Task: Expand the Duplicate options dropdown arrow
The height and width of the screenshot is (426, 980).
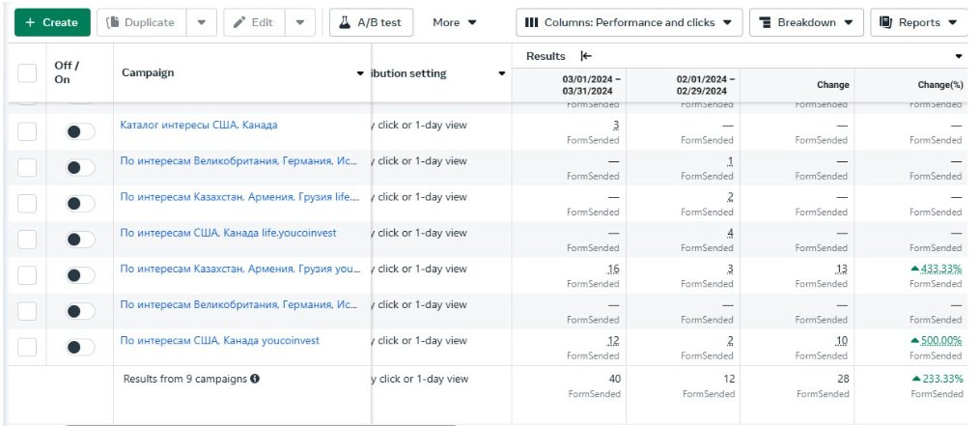Action: 201,22
